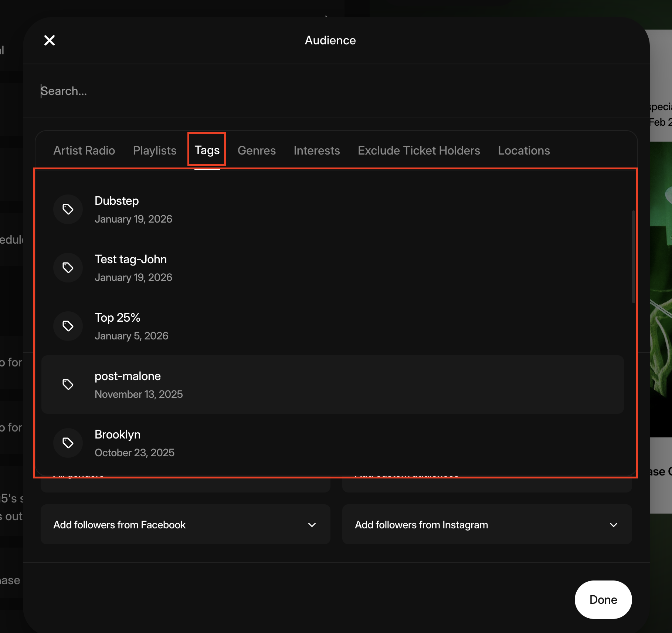
Task: Open the Playlists tab
Action: 155,150
